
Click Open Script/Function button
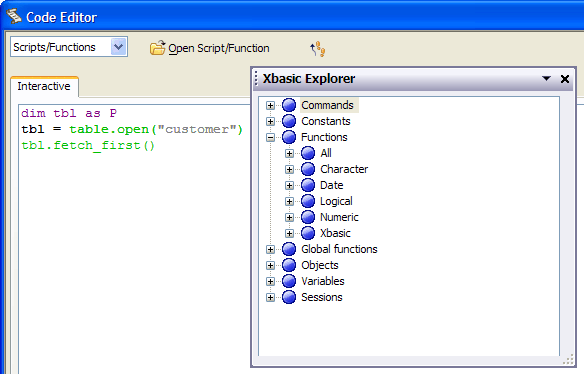(x=210, y=48)
